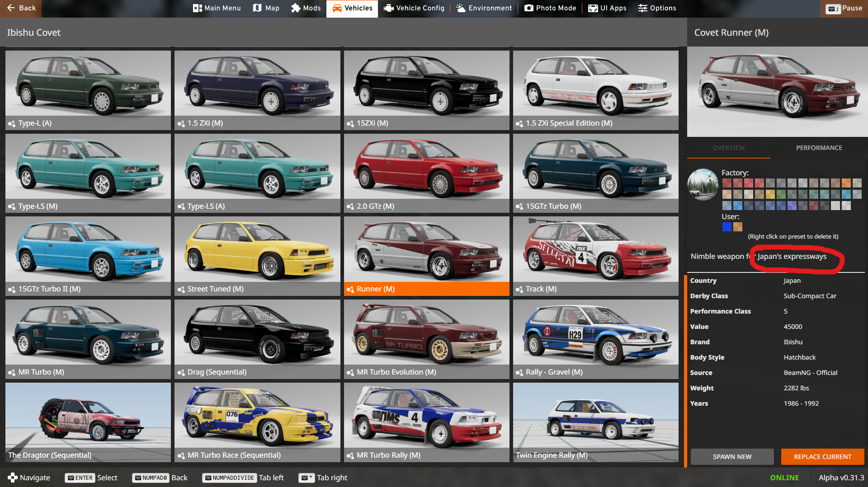Select the Type-LS (M) configuration
The width and height of the screenshot is (868, 487).
click(88, 173)
